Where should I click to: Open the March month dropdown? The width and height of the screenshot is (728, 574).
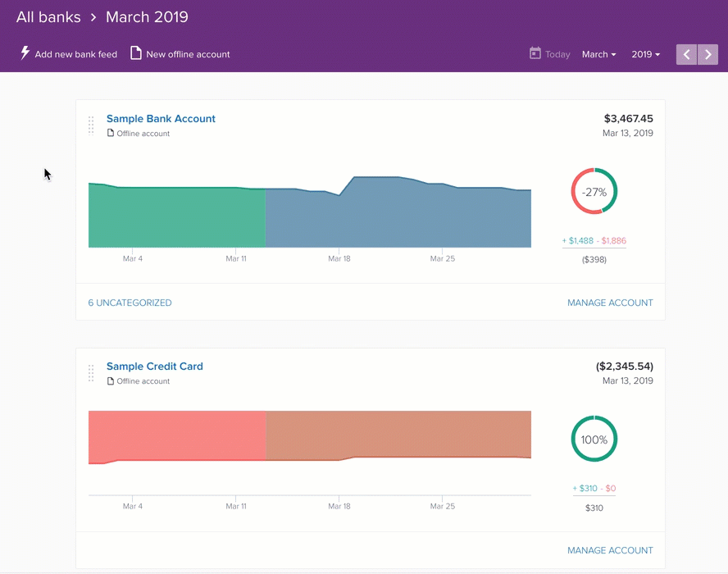pos(598,55)
